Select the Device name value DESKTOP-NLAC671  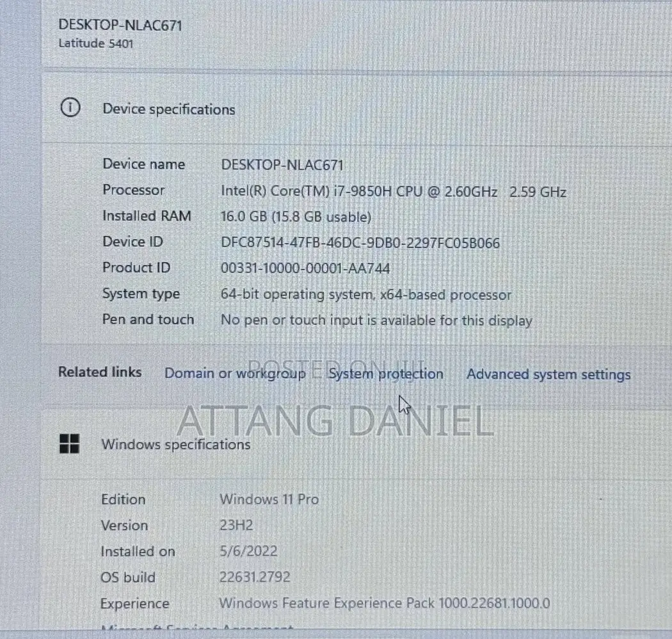[282, 165]
